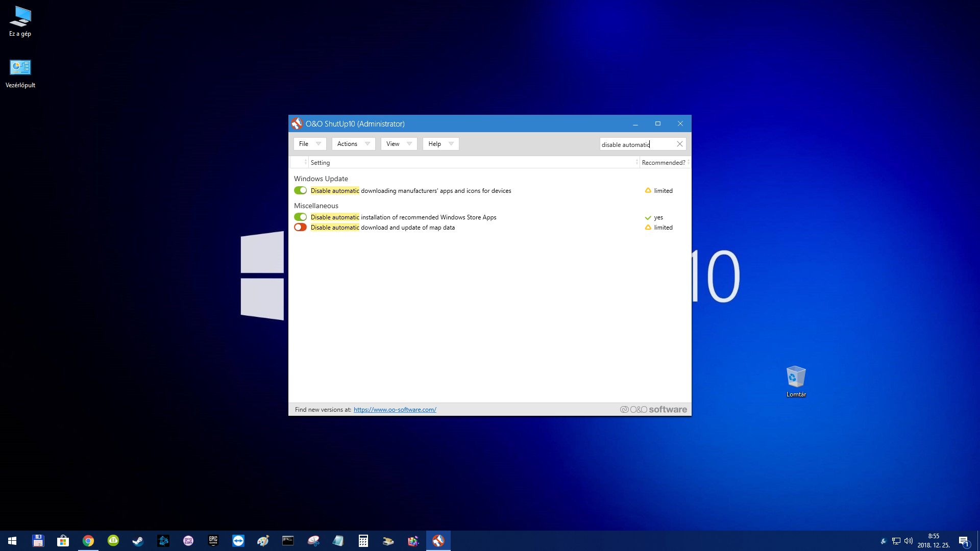The height and width of the screenshot is (551, 980).
Task: Close the O&O ShutUp10 window
Action: pos(680,123)
